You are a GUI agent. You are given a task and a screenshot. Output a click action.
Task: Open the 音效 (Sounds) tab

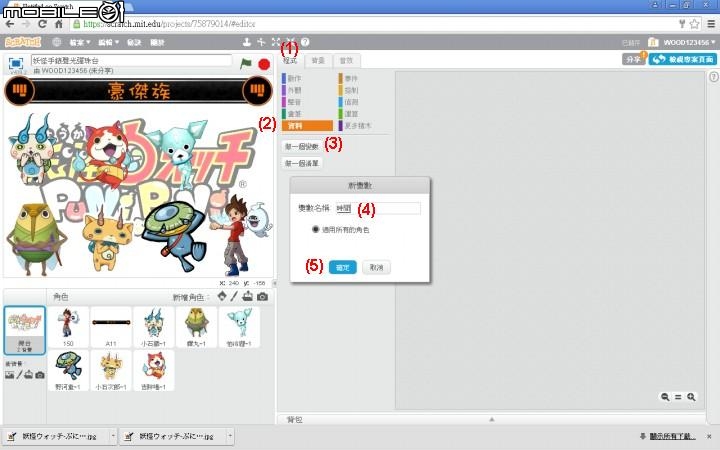[346, 61]
